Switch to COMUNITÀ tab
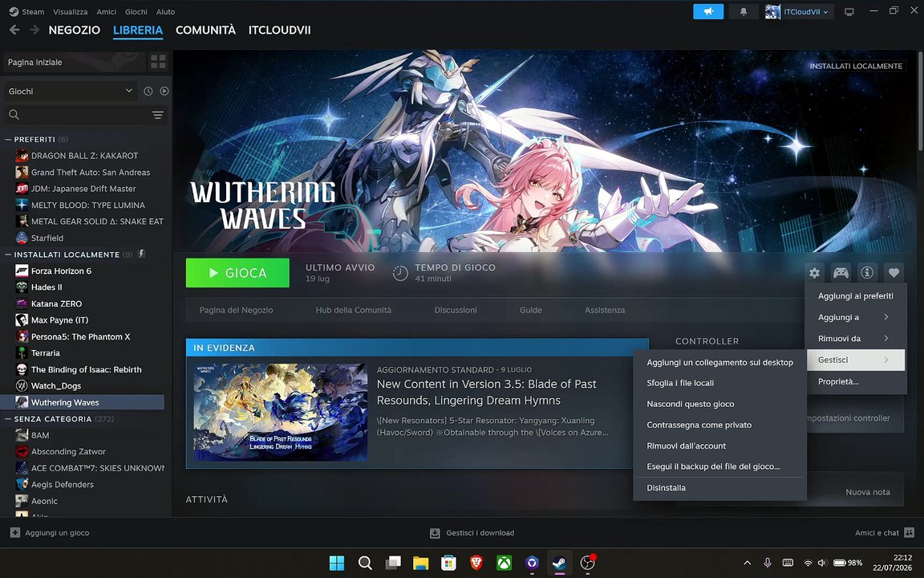924x578 pixels. coord(205,30)
